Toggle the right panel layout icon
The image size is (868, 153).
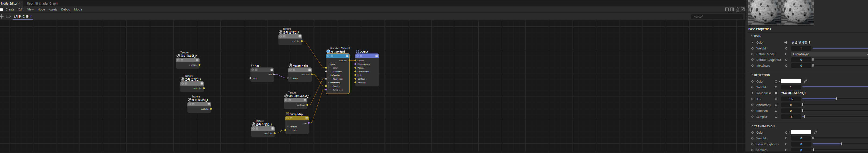(732, 9)
